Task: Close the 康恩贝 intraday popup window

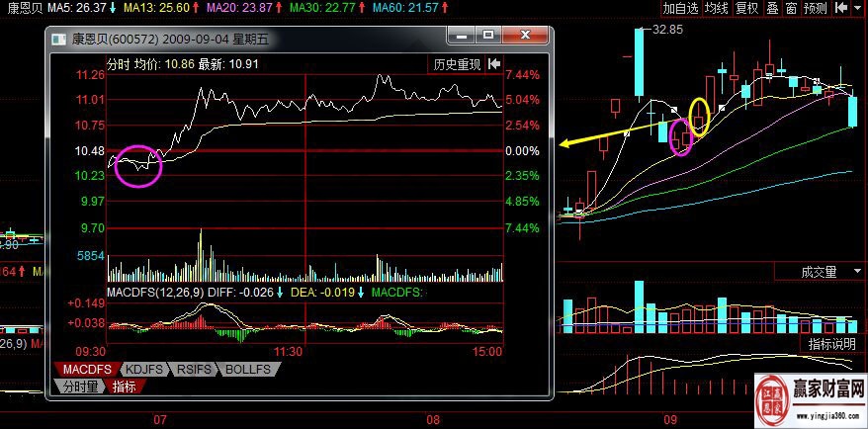Action: (x=523, y=37)
